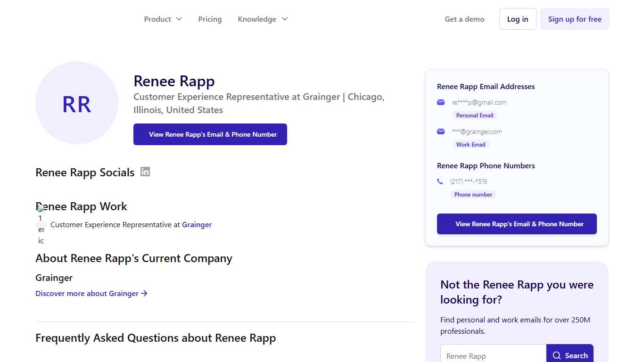The height and width of the screenshot is (362, 644).
Task: Click View Renee Rapp's Email & Phone Number under headline
Action: coord(210,134)
